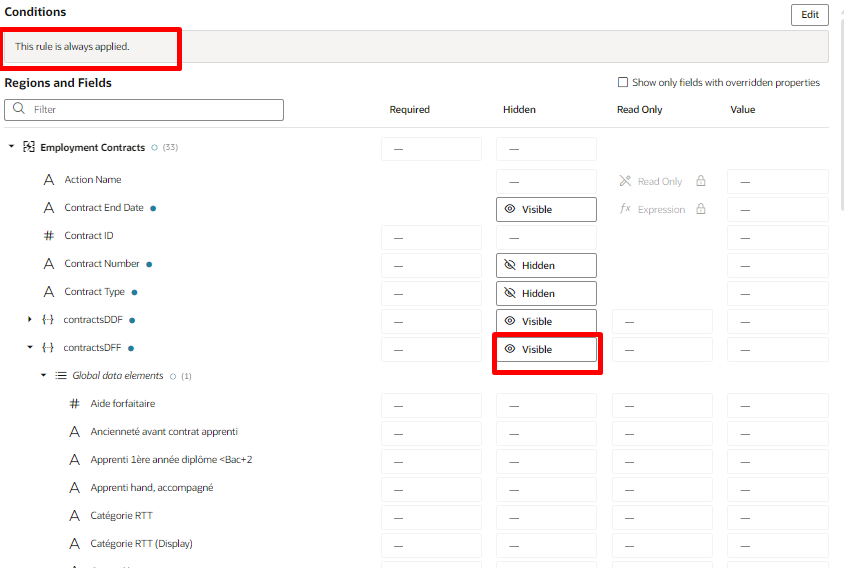The image size is (844, 568).
Task: Select Ancienneté avant contrat apprenti label
Action: click(x=164, y=431)
